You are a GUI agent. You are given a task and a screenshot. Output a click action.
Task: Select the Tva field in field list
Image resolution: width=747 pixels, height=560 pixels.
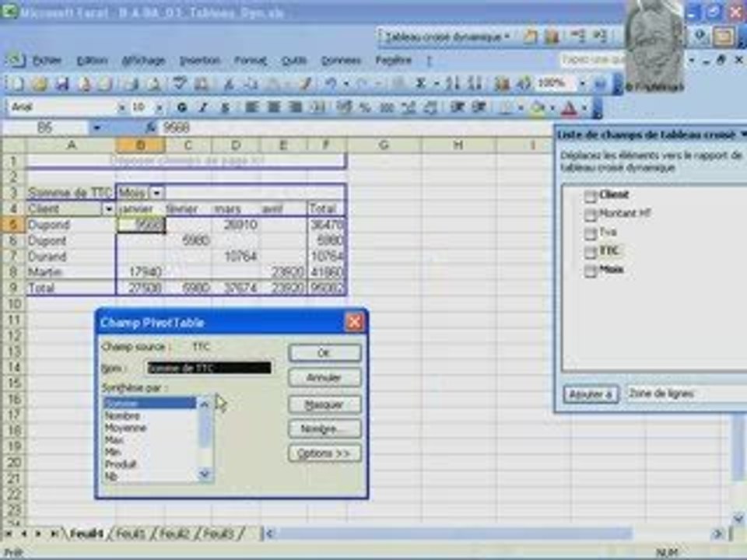click(608, 232)
